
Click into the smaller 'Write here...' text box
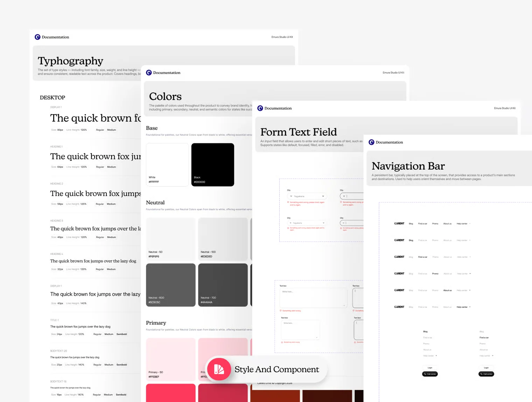(300, 330)
